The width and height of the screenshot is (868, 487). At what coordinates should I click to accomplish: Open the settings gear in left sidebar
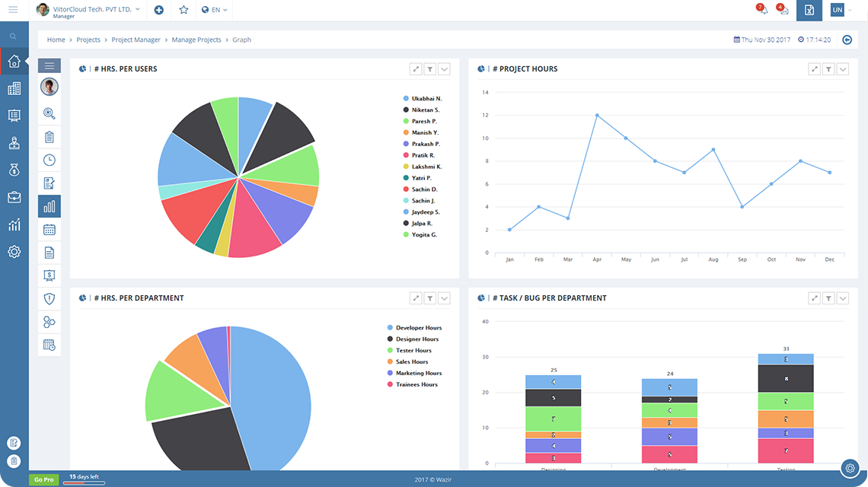[14, 252]
